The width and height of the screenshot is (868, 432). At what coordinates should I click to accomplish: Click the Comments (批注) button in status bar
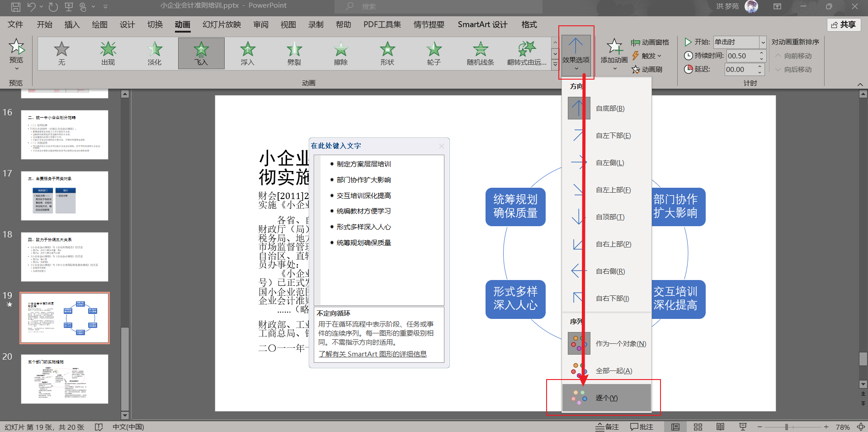point(642,427)
